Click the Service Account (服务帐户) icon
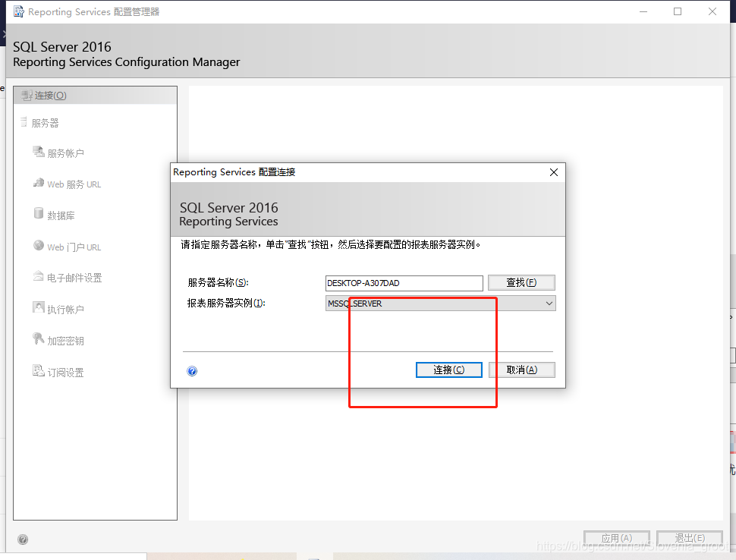The image size is (736, 560). pyautogui.click(x=39, y=152)
